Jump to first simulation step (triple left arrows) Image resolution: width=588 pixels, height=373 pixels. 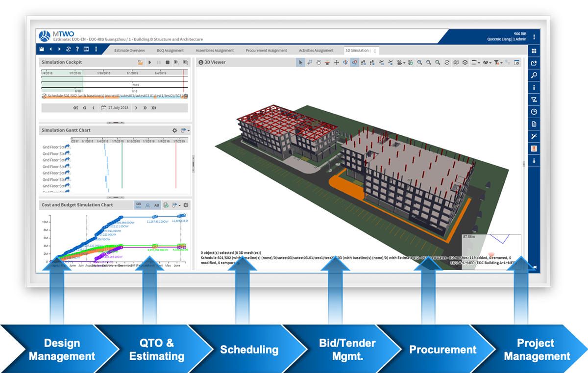pos(76,108)
